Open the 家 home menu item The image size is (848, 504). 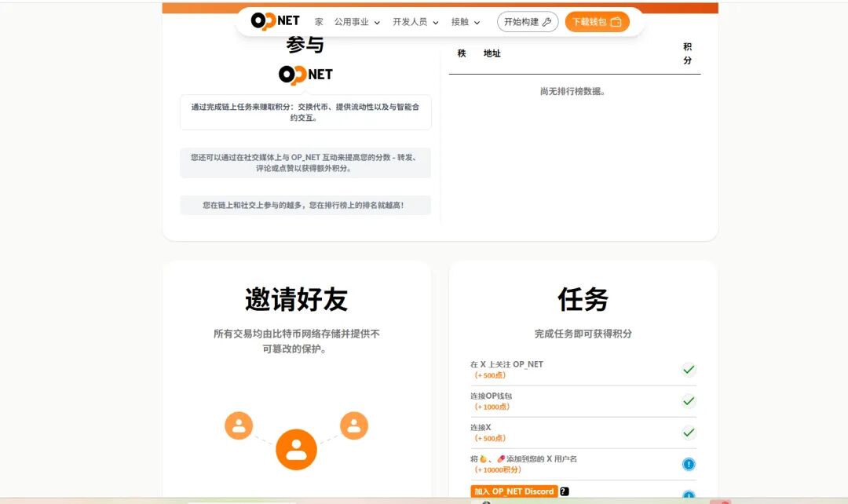tap(319, 22)
